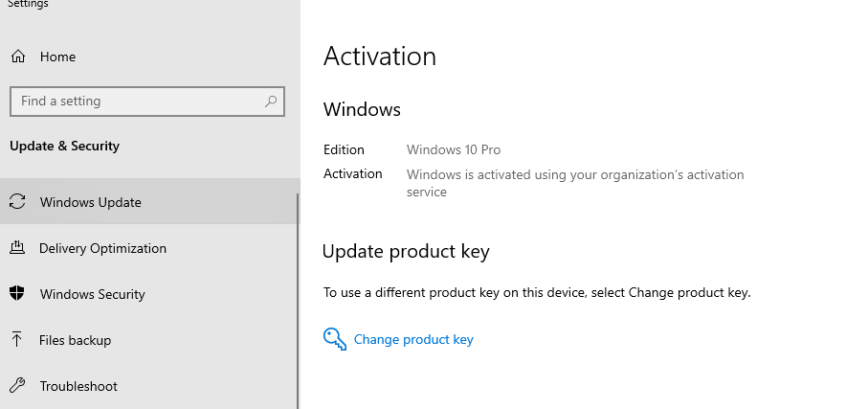The width and height of the screenshot is (868, 409).
Task: Click the Delivery Optimization icon
Action: [17, 248]
